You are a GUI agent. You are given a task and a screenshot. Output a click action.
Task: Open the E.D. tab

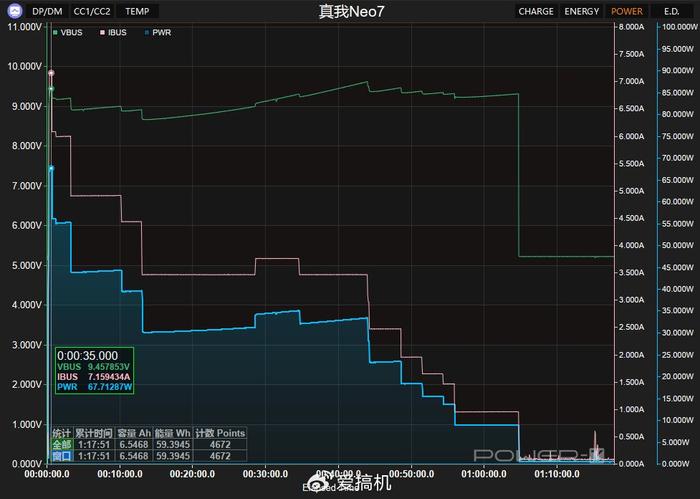click(671, 11)
